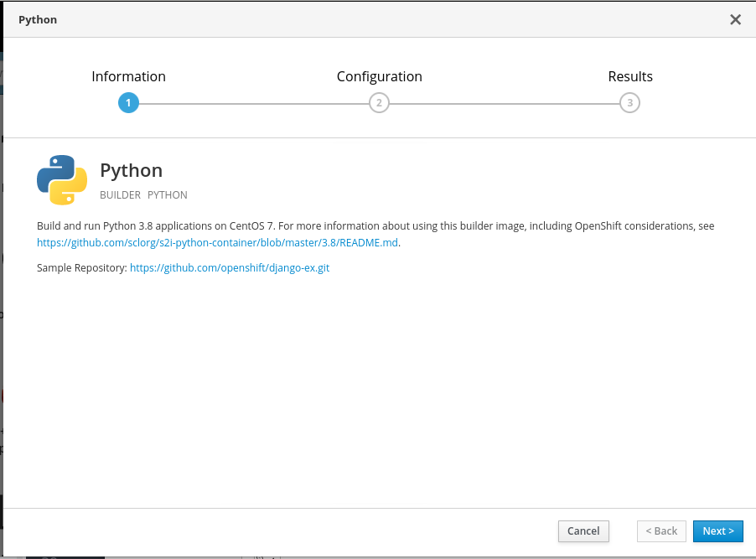Select step 2 Configuration circle
Screen dimensions: 756x559
click(x=379, y=103)
